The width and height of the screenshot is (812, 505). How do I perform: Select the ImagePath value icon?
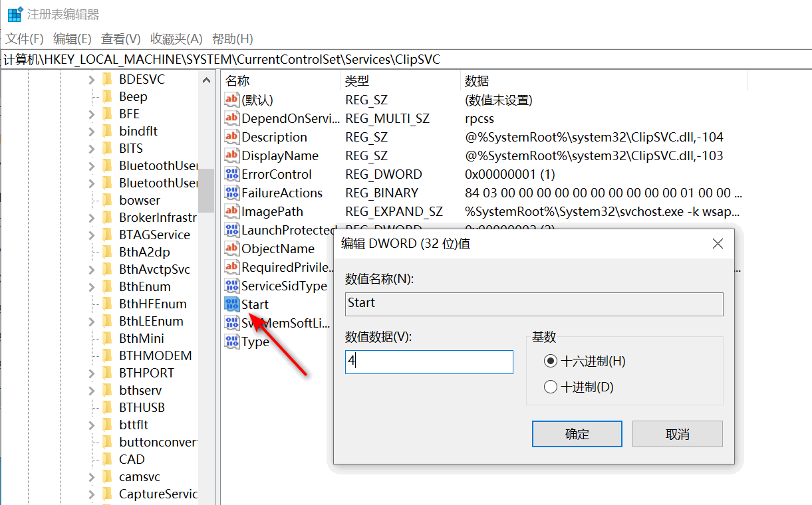point(231,211)
